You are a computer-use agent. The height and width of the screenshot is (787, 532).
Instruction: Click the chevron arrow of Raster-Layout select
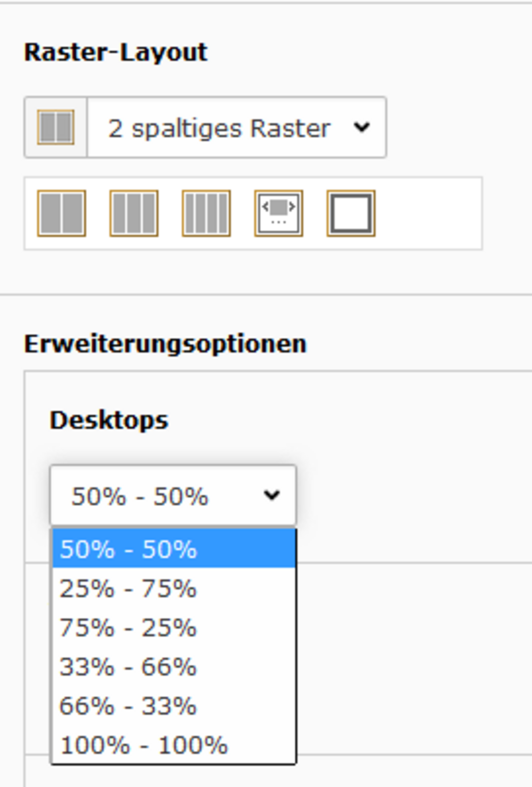[362, 127]
